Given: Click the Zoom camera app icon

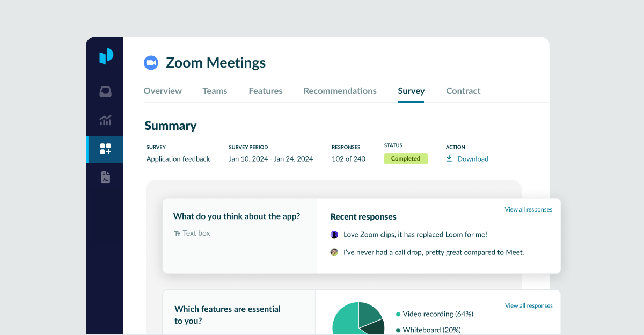Looking at the screenshot, I should click(x=151, y=63).
